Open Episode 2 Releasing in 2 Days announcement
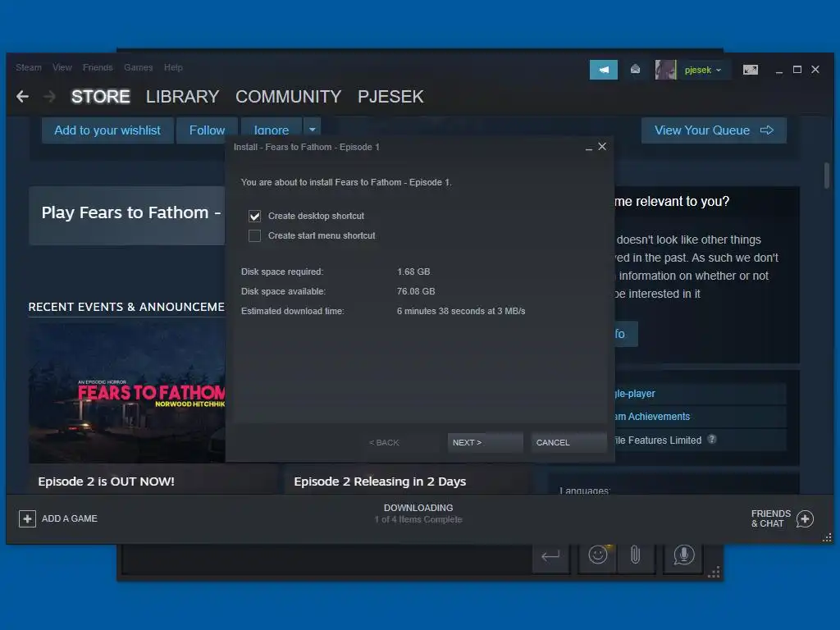The width and height of the screenshot is (840, 630). [380, 481]
